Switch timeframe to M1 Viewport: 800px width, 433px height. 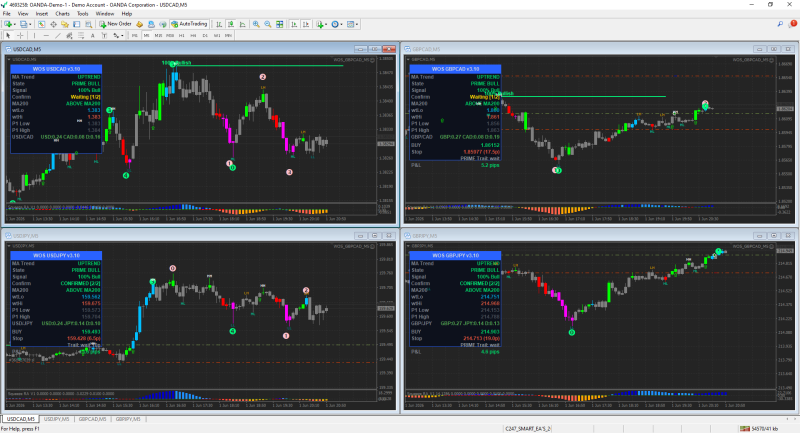[x=134, y=36]
